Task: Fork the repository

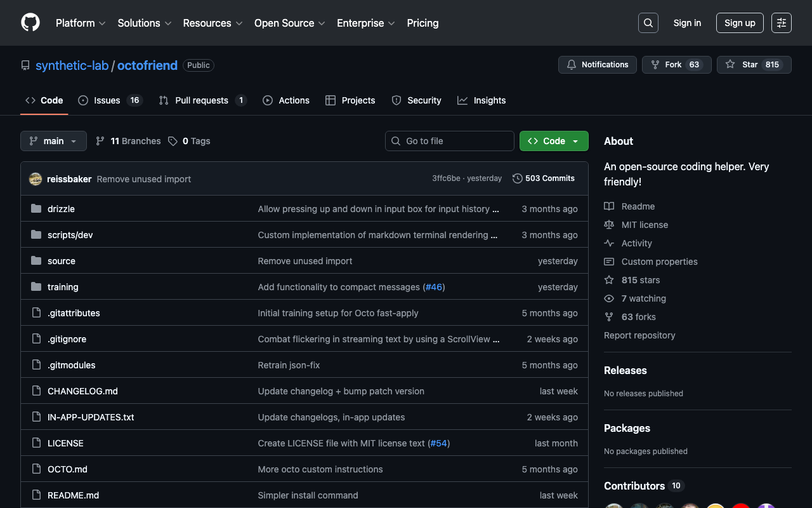Action: point(666,65)
